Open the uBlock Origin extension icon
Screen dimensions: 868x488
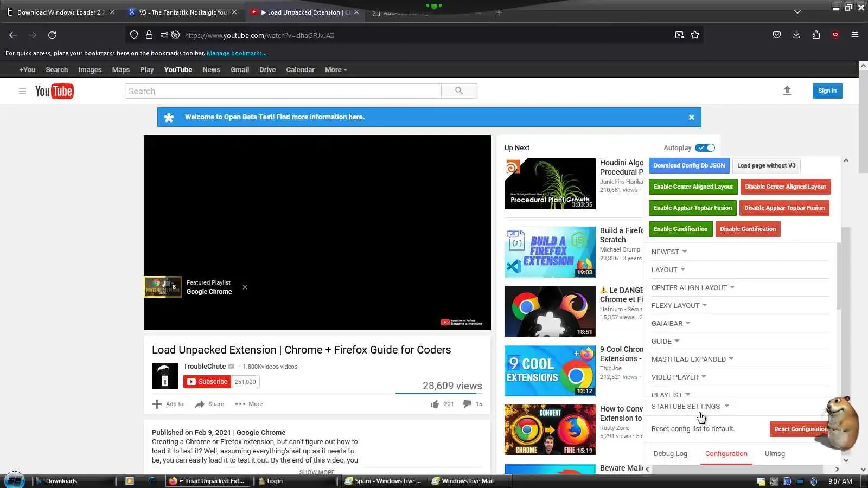coord(835,35)
